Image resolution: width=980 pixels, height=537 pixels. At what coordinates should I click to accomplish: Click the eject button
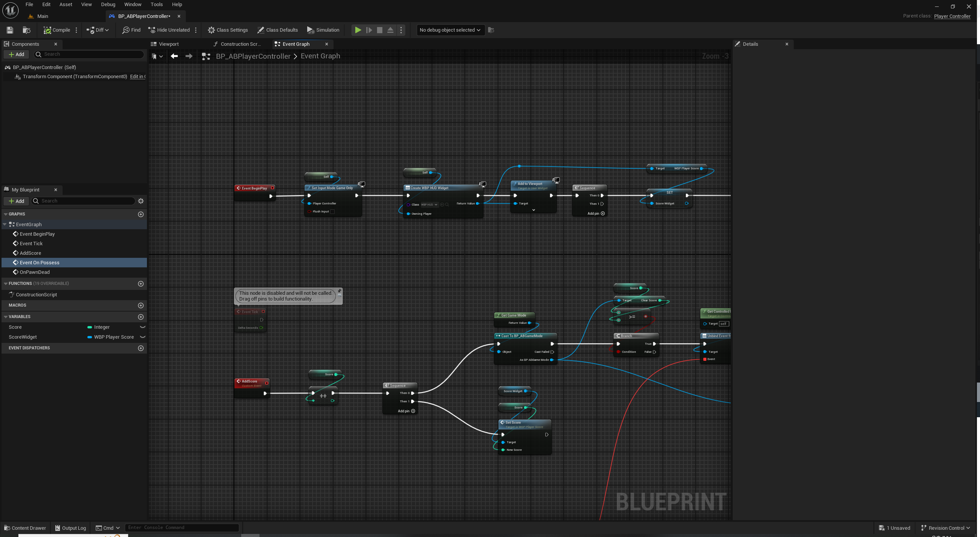coord(390,30)
